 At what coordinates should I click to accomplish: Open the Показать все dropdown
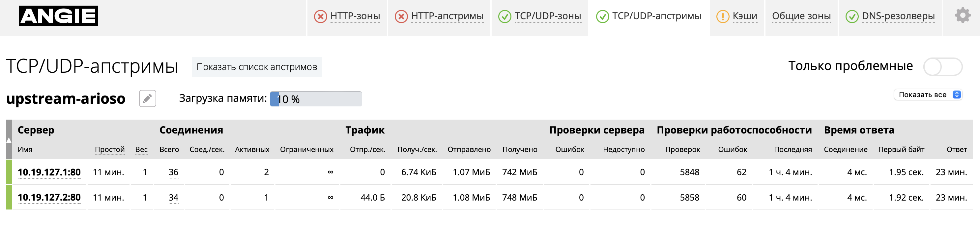(x=928, y=95)
